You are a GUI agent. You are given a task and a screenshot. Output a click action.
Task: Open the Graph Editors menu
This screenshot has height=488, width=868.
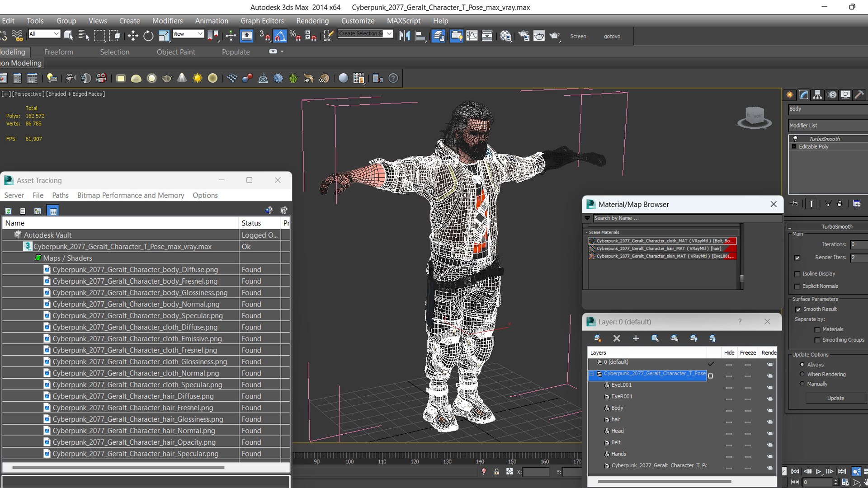click(x=262, y=21)
